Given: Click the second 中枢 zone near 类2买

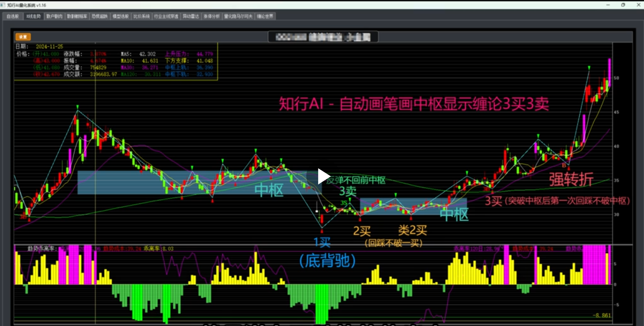Looking at the screenshot, I should (x=413, y=207).
